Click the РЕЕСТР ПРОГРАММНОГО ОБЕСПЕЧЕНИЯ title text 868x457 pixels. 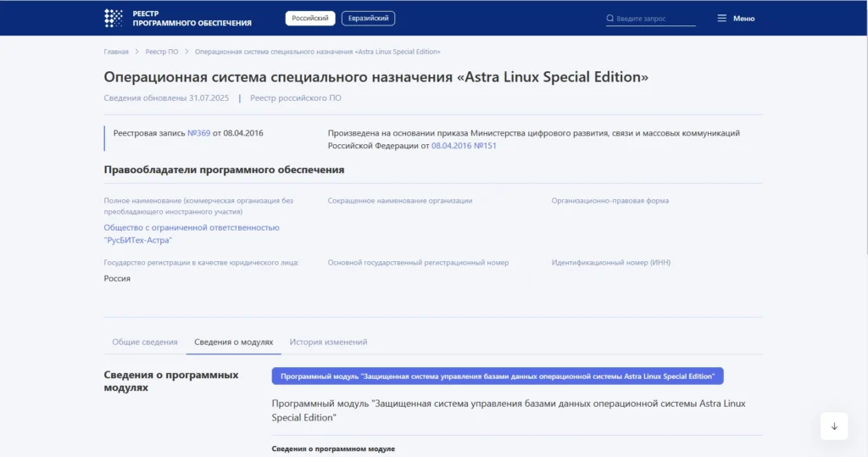tap(192, 19)
